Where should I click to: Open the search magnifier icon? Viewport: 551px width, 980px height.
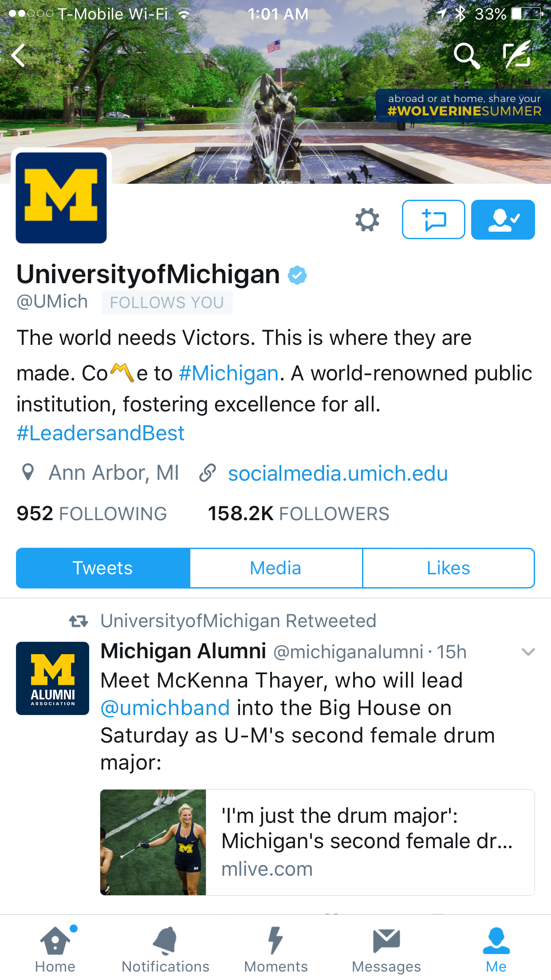coord(466,55)
